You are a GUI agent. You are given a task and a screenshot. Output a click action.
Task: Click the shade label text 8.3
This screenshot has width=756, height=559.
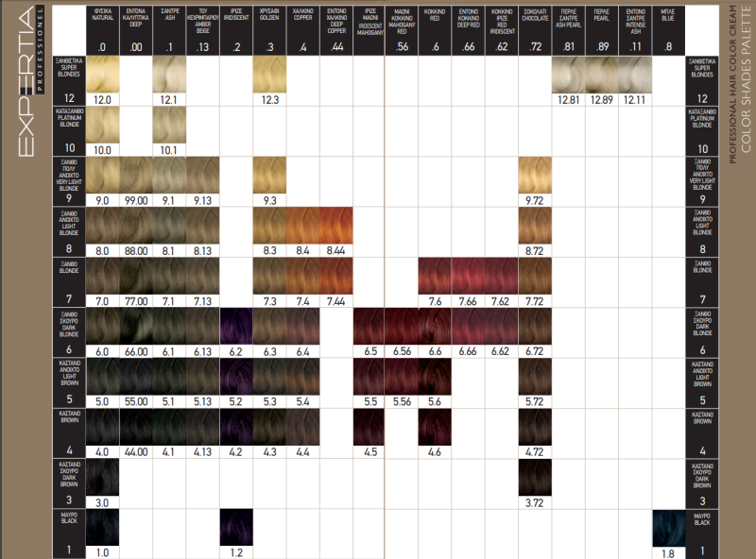269,251
